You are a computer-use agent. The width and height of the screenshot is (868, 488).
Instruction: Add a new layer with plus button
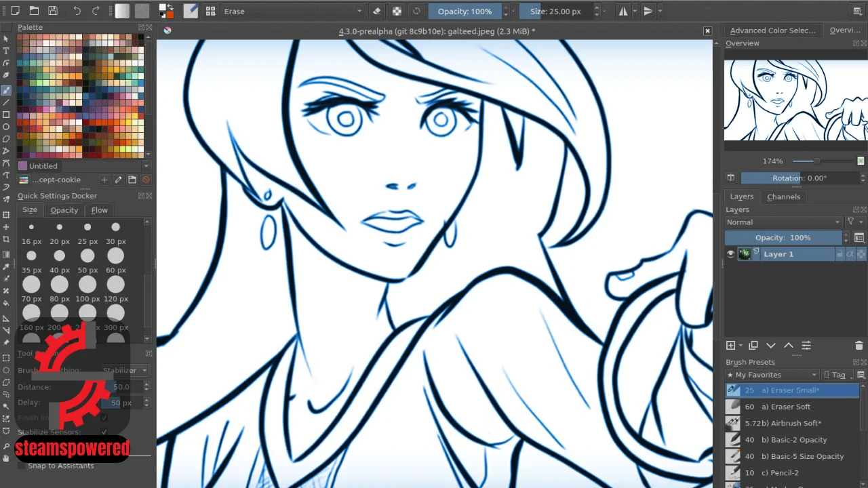coord(730,346)
